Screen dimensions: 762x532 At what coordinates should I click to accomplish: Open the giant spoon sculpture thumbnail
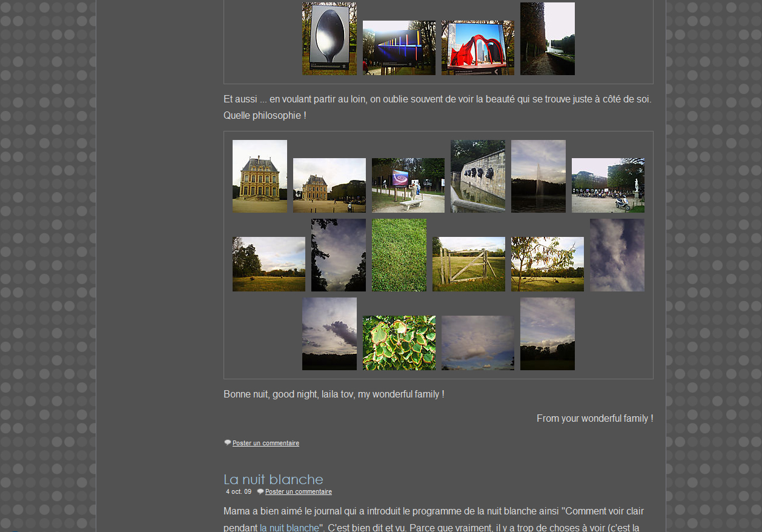[329, 39]
